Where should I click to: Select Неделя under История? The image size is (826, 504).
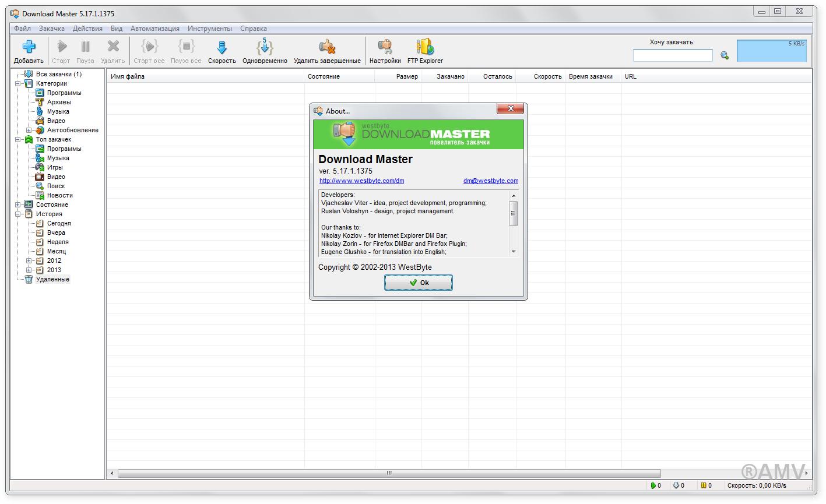(58, 242)
